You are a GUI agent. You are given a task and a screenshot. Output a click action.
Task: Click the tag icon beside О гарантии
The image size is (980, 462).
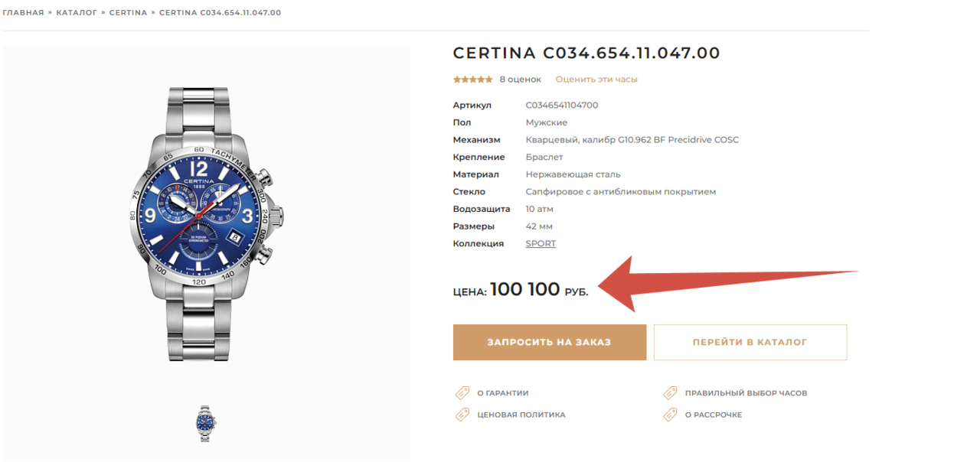tap(462, 393)
